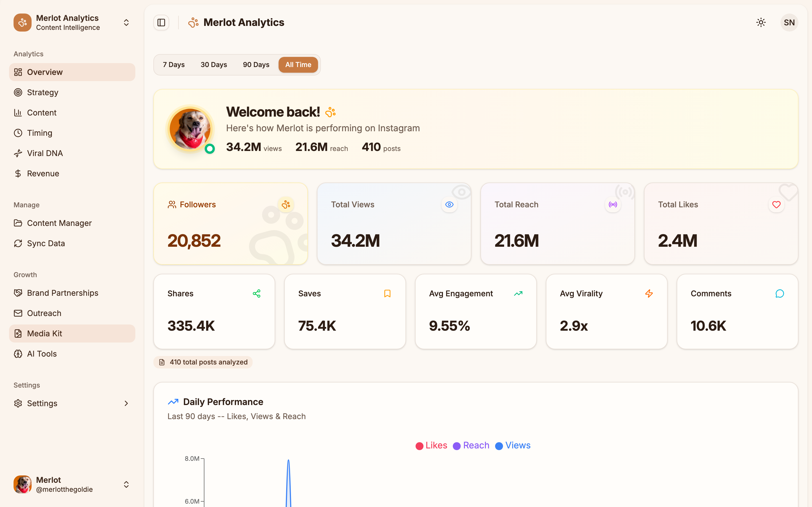Open the Sync Data tool
The image size is (812, 507).
point(46,243)
